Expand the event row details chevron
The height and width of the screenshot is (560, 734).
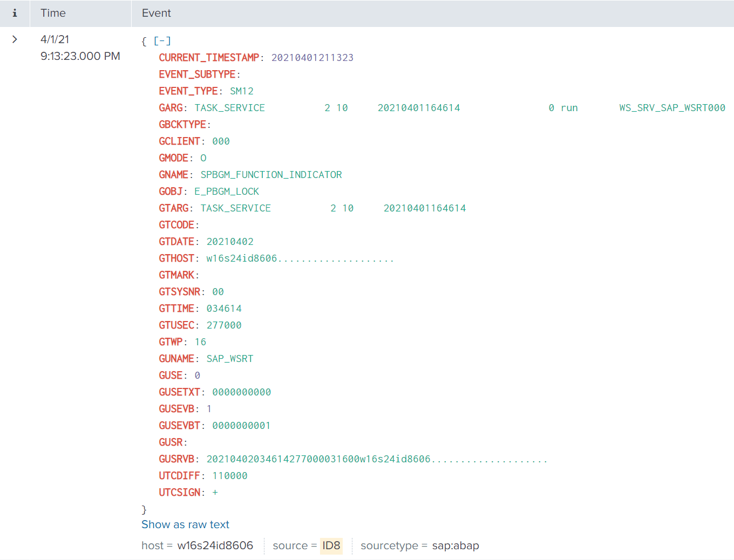[15, 39]
